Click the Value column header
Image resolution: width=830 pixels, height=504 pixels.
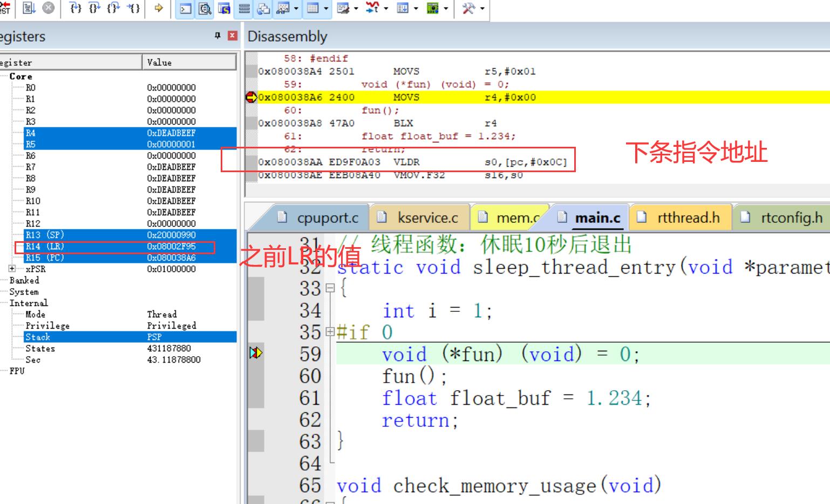point(189,62)
